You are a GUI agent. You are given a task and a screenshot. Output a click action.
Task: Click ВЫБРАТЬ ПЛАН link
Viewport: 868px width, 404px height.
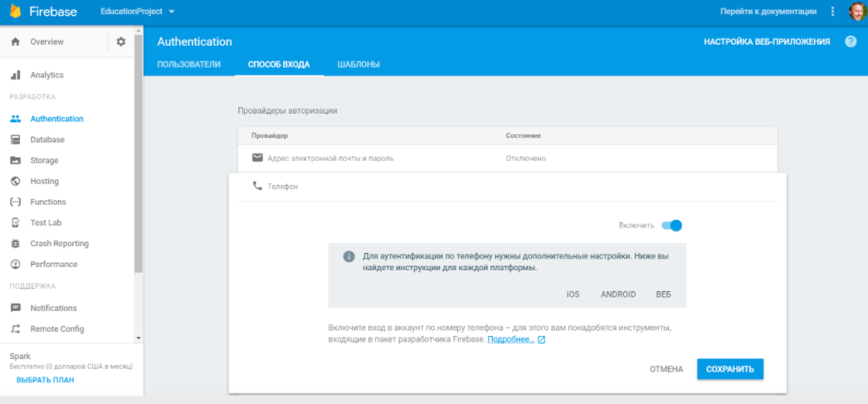tap(46, 380)
